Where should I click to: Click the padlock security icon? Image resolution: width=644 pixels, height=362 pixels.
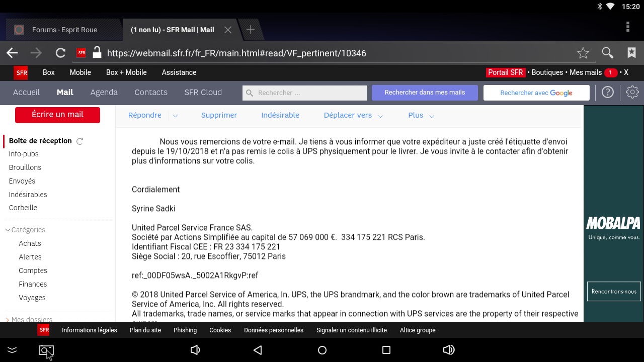(x=97, y=52)
